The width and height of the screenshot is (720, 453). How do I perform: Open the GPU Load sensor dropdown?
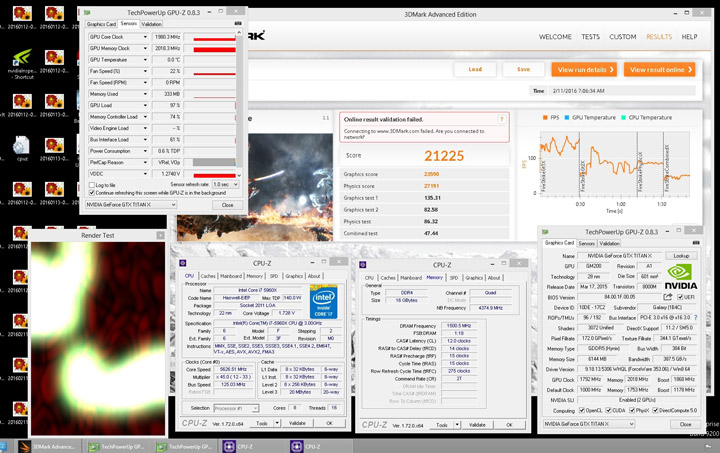coord(145,105)
